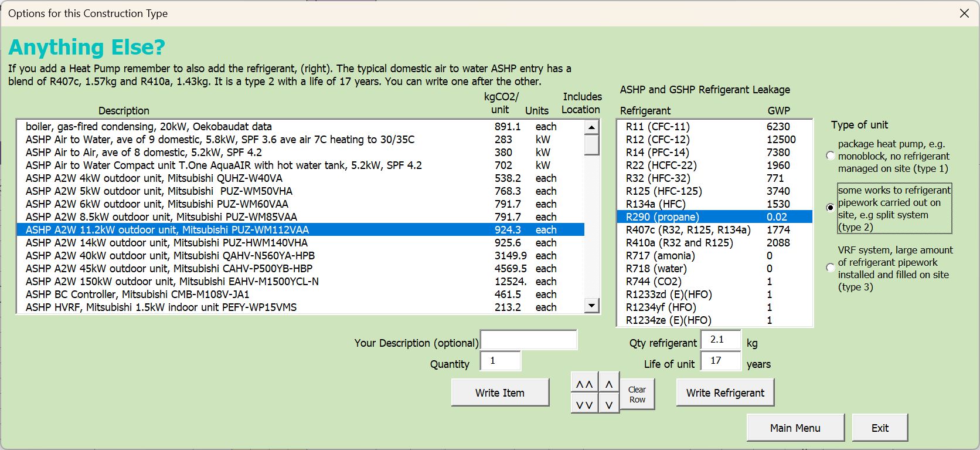Return to the Main Menu
This screenshot has height=450, width=980.
pyautogui.click(x=795, y=428)
